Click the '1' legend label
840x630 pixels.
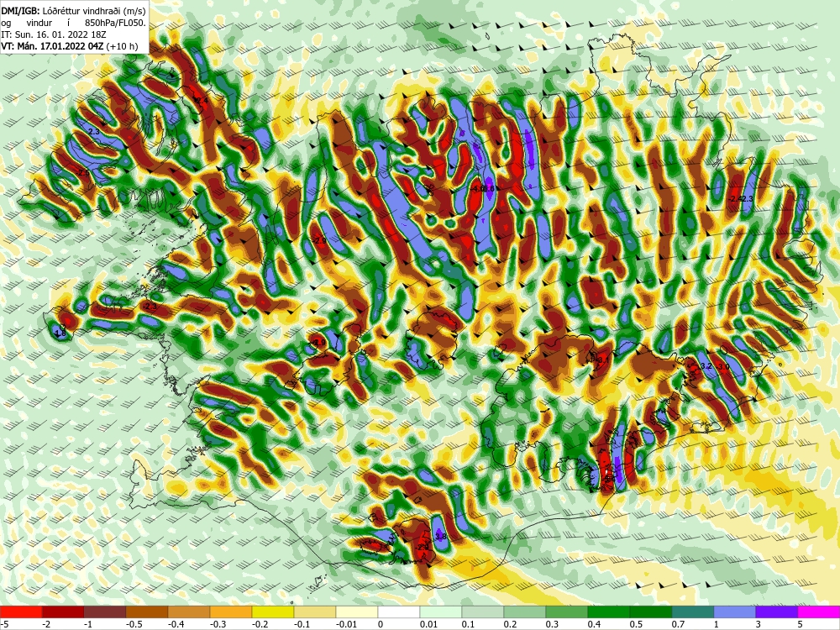pyautogui.click(x=717, y=624)
